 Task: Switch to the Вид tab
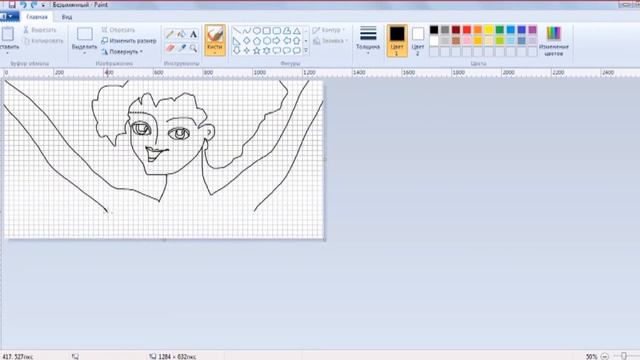(x=67, y=17)
